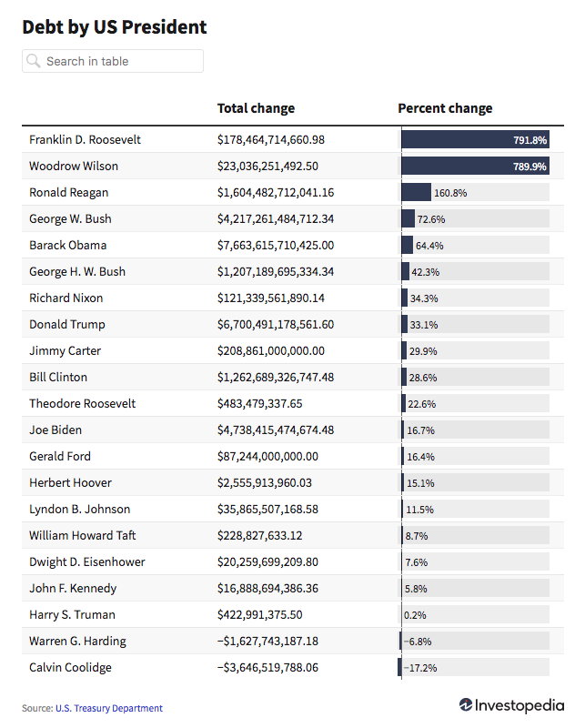Click Woodrow Wilson's 789.9% percent bar
The image size is (585, 728).
tap(475, 167)
